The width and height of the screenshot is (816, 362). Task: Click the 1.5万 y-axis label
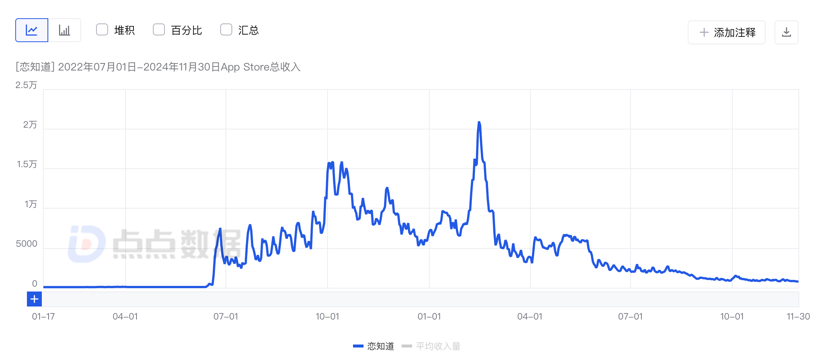coord(27,165)
